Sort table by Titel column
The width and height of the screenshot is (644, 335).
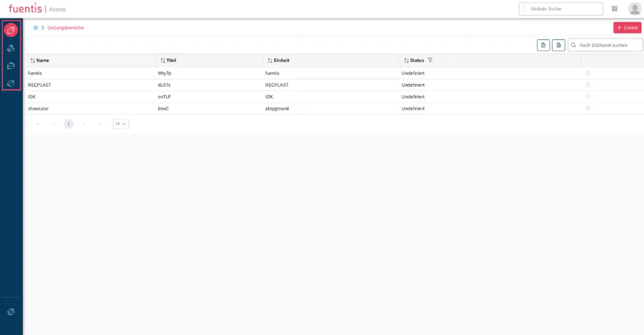point(163,60)
